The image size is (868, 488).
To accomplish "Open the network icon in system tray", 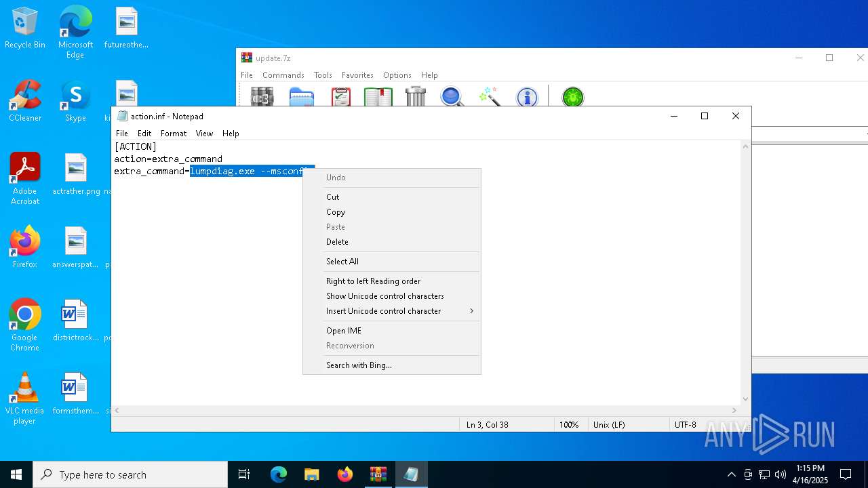I will click(x=764, y=474).
